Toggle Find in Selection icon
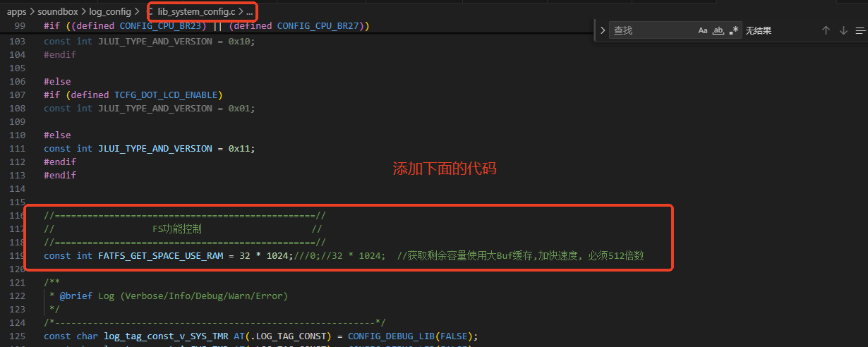 860,30
